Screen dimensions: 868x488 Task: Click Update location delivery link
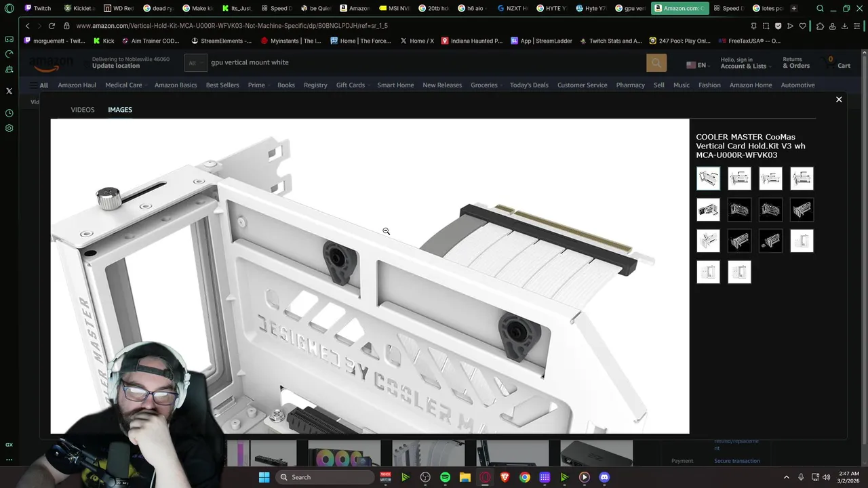pyautogui.click(x=116, y=66)
